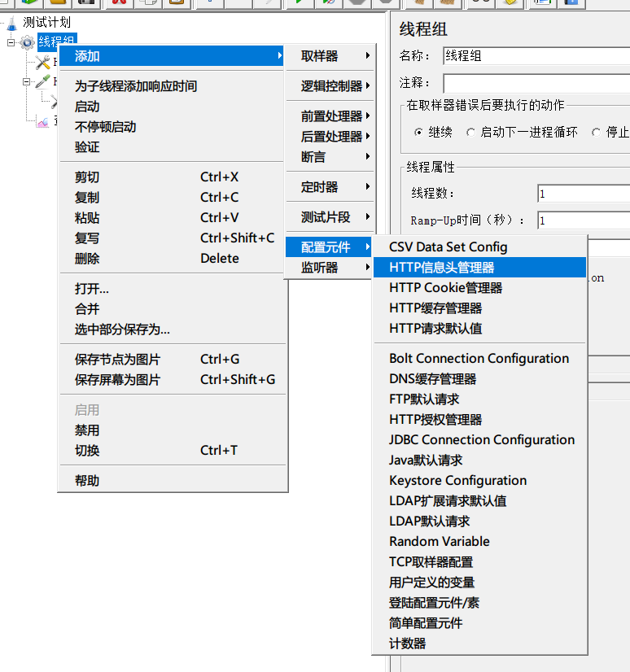Click the 名称 input field
Screen dimensions: 630x672
(536, 56)
